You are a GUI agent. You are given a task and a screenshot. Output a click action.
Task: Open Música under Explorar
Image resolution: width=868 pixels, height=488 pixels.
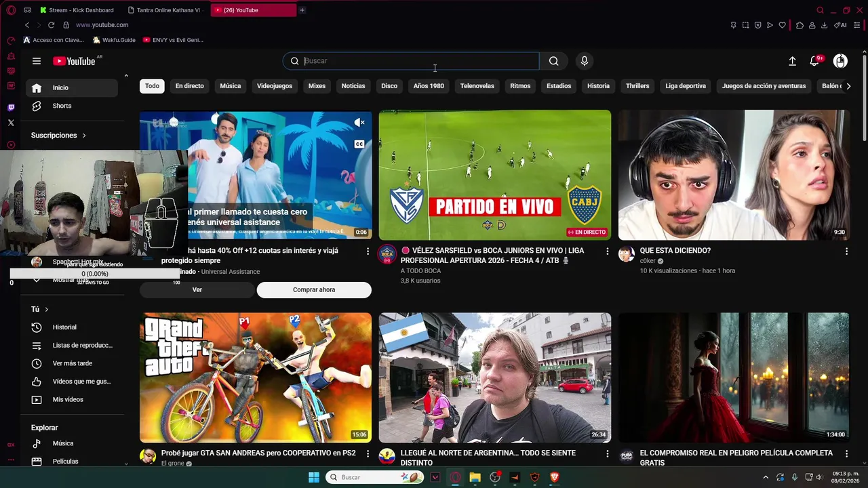click(72, 444)
